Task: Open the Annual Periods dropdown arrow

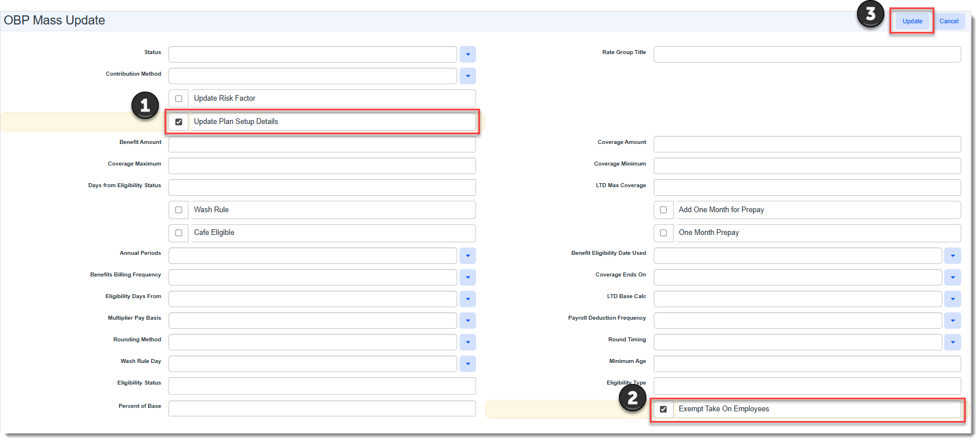Action: 468,256
